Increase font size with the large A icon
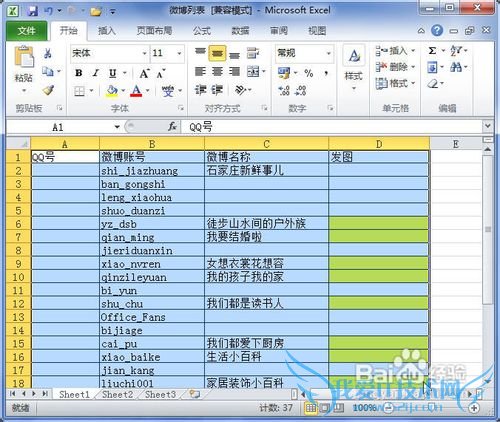The height and width of the screenshot is (422, 500). (x=144, y=73)
